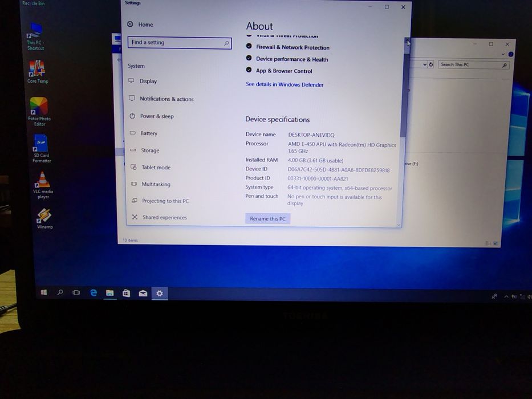Open Task View from the taskbar
Viewport: 532px width, 399px height.
click(76, 292)
